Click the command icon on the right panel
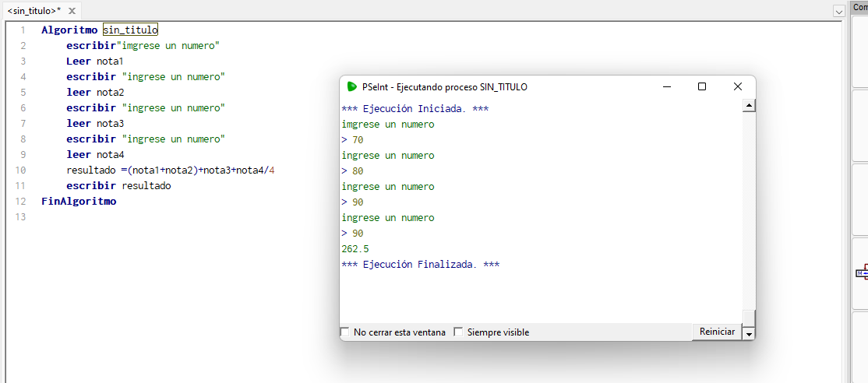 click(862, 272)
